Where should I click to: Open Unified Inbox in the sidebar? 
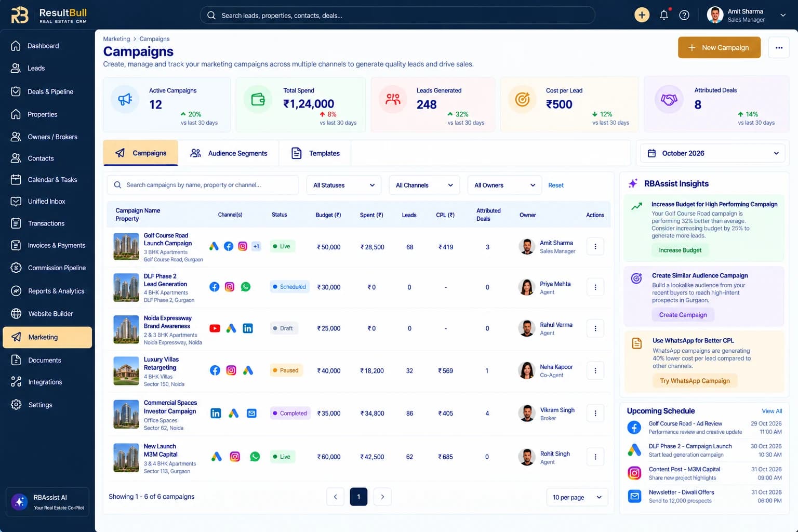click(x=47, y=201)
